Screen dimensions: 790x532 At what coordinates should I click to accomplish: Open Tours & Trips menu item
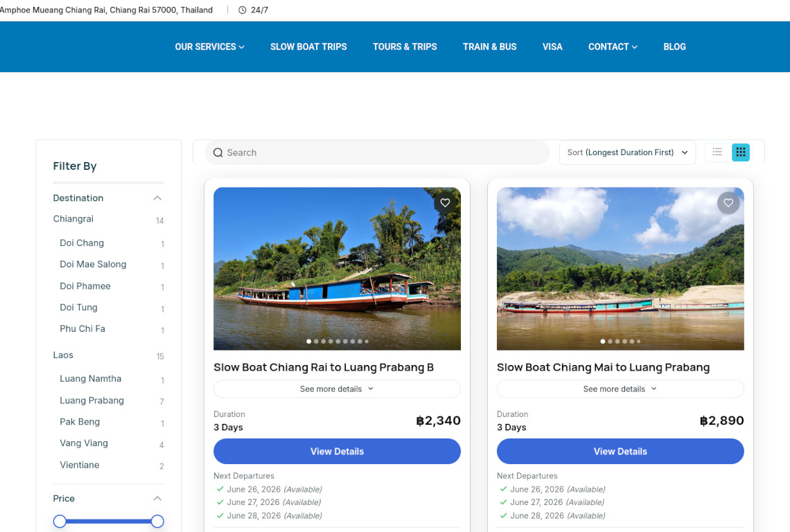click(405, 47)
